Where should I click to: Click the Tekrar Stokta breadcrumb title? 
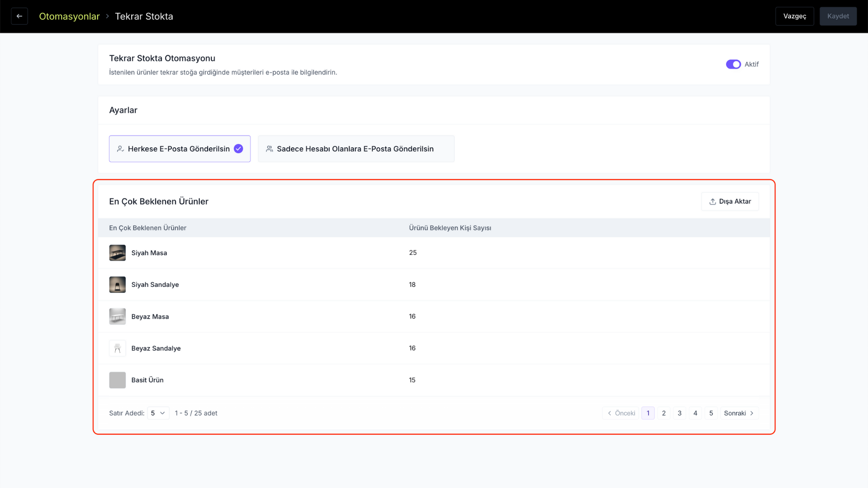click(144, 16)
